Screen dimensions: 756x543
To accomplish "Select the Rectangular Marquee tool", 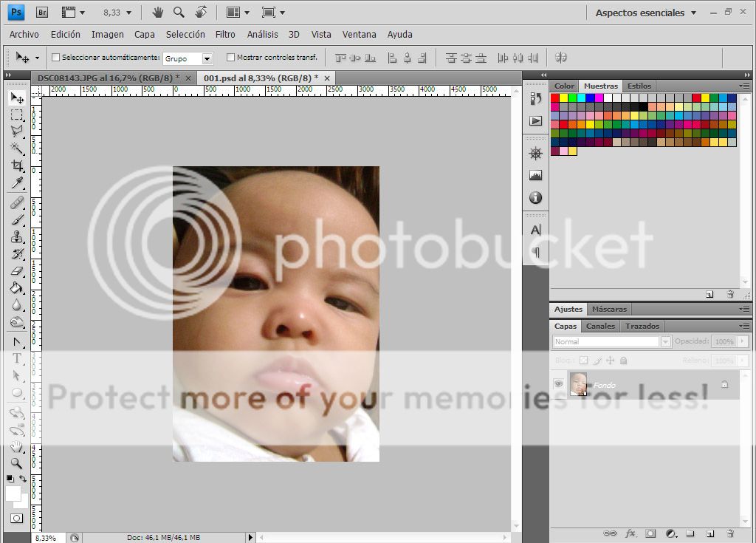I will (17, 115).
